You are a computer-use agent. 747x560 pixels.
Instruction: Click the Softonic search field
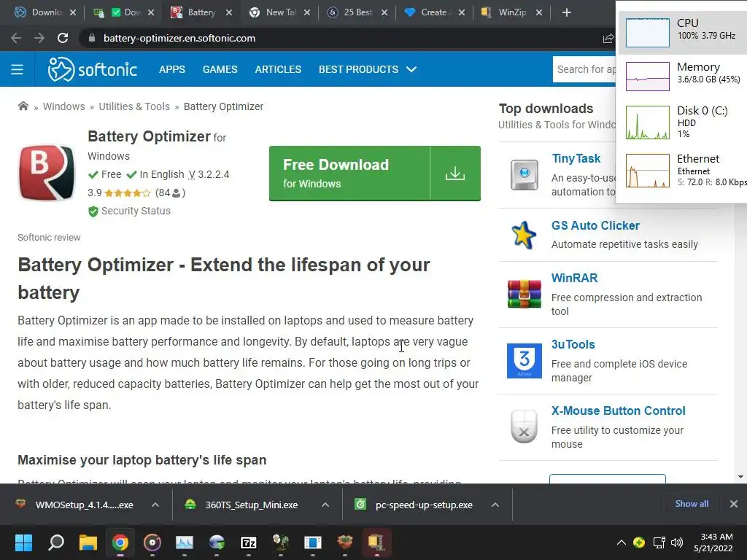pos(584,69)
